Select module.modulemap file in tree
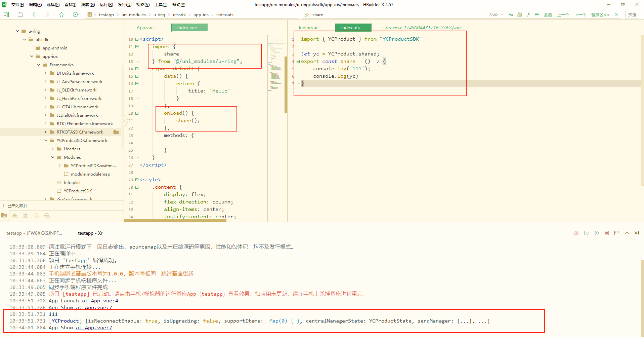This screenshot has width=644, height=337. click(90, 174)
